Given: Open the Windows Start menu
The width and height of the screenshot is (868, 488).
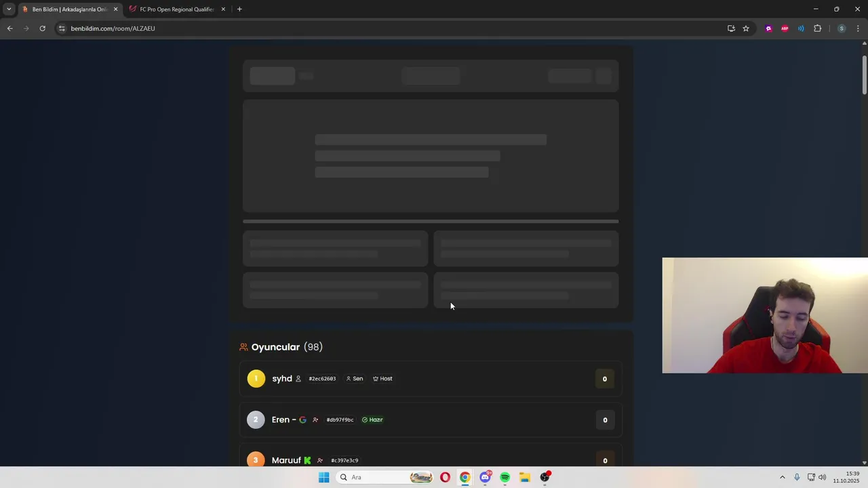Looking at the screenshot, I should click(324, 477).
